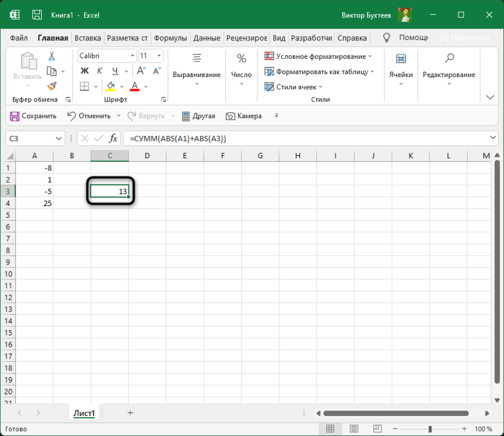The image size is (504, 436).
Task: Switch to the Формулы tab
Action: tap(170, 38)
